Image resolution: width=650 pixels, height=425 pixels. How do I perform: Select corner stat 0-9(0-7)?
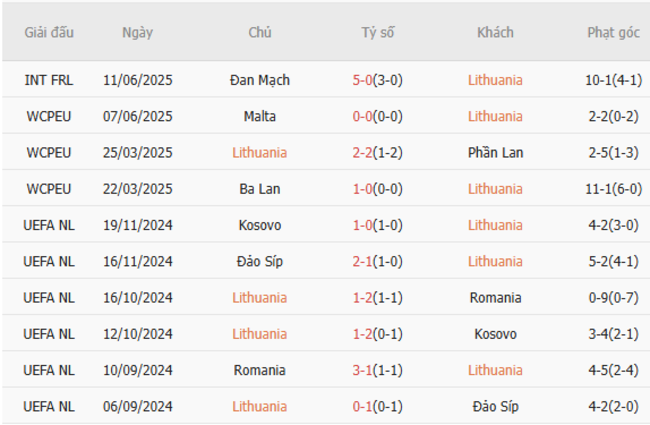(x=613, y=297)
